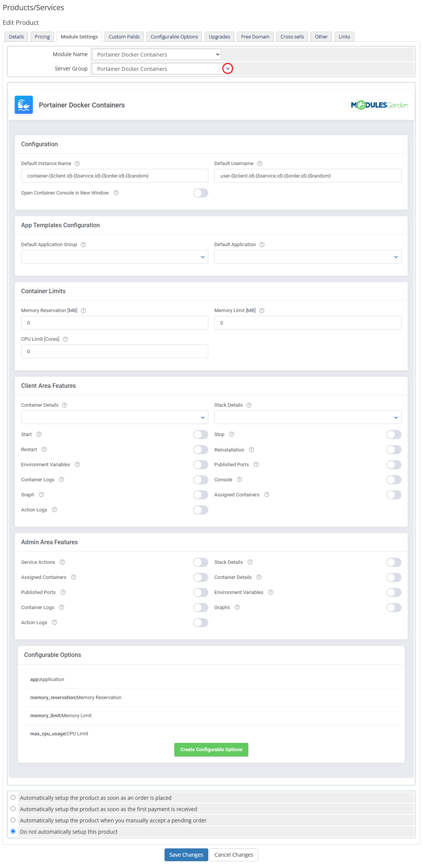Click help icon beside Action Logs in Admin Area Features

coord(54,622)
